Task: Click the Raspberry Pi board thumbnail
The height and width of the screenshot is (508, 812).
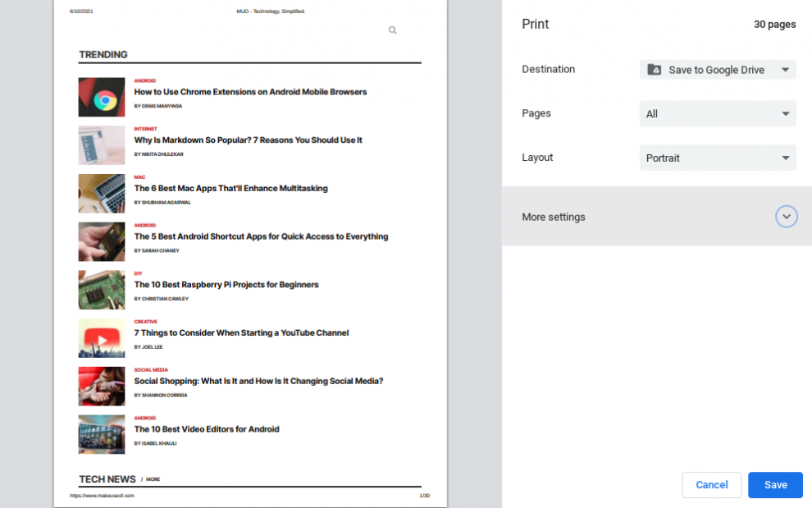Action: [x=102, y=290]
